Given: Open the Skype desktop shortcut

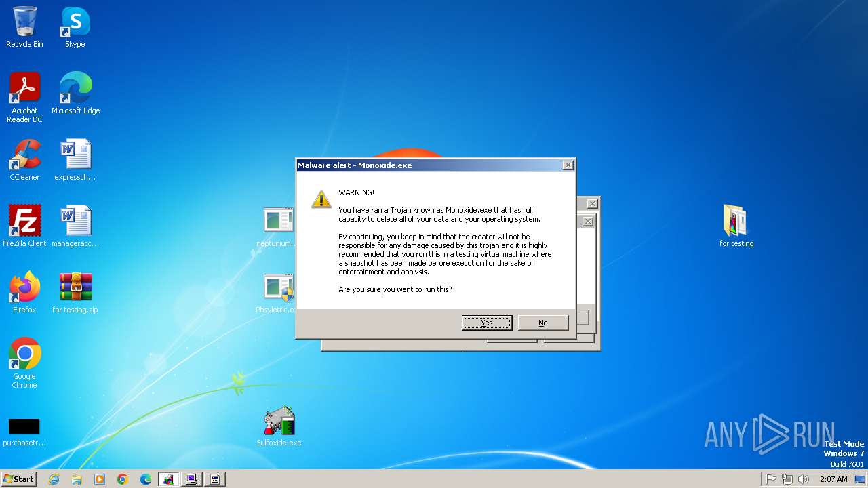Looking at the screenshot, I should 75,27.
